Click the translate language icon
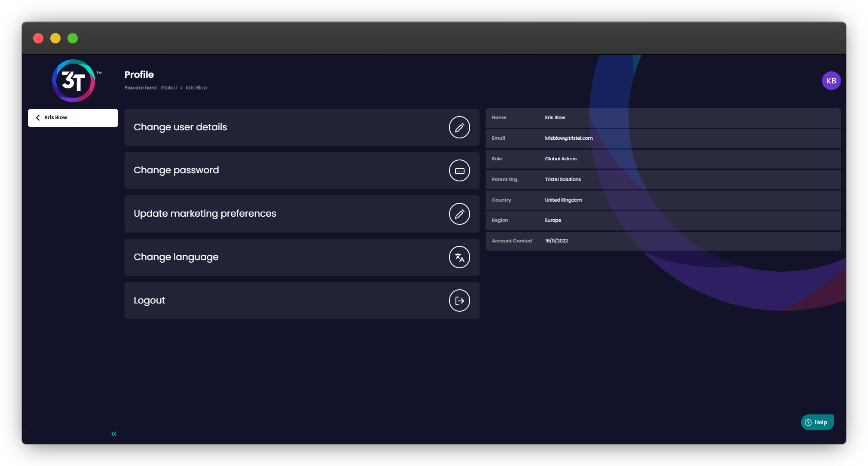This screenshot has width=868, height=466. click(459, 257)
